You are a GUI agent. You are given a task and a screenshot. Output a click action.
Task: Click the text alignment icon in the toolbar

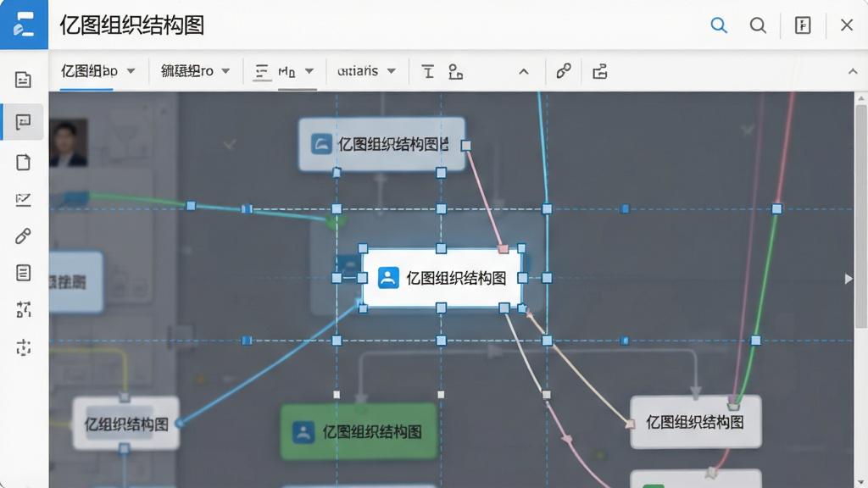(261, 71)
